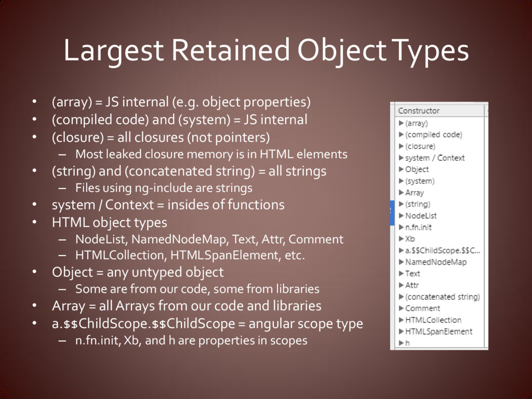This screenshot has width=532, height=399.
Task: Expand the Object constructor row
Action: click(x=401, y=169)
